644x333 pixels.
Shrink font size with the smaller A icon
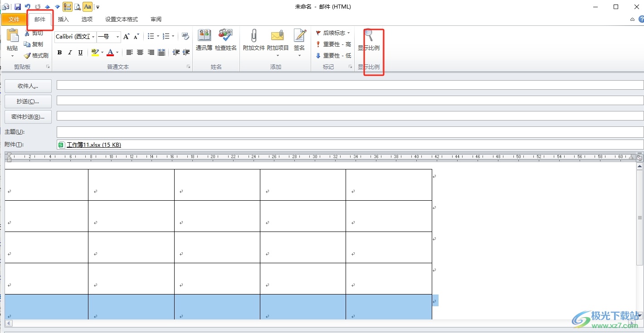click(x=136, y=37)
